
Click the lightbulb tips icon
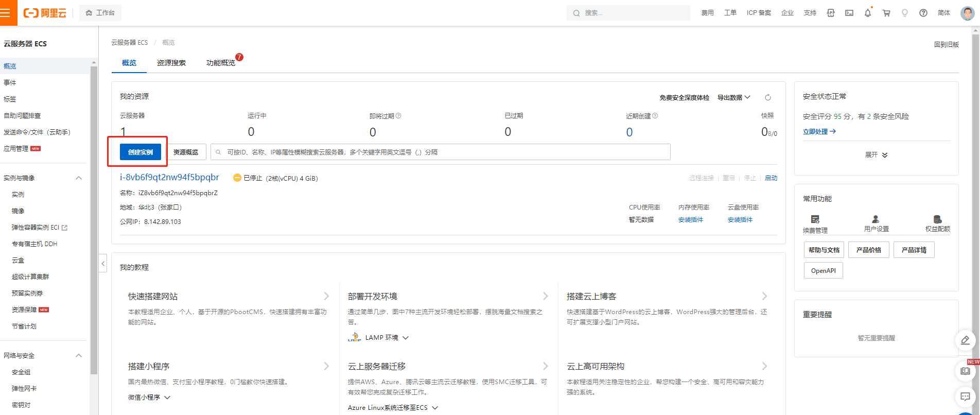pyautogui.click(x=905, y=13)
